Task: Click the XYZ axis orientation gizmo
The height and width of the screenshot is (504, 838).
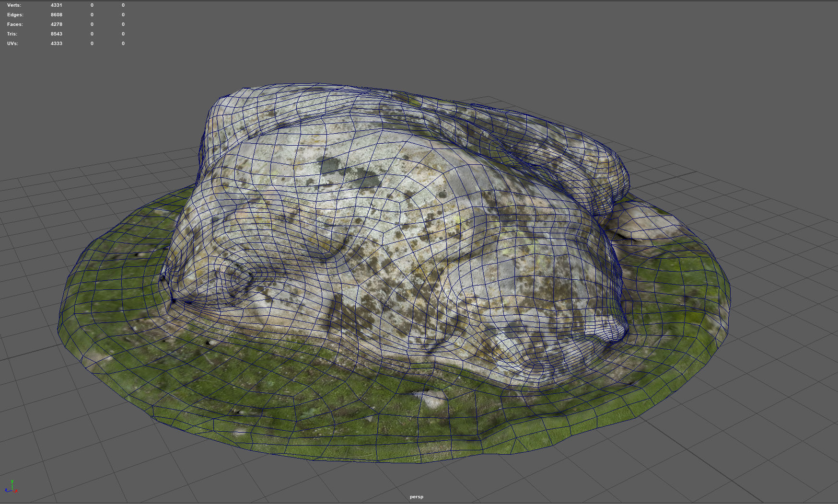Action: pyautogui.click(x=12, y=487)
